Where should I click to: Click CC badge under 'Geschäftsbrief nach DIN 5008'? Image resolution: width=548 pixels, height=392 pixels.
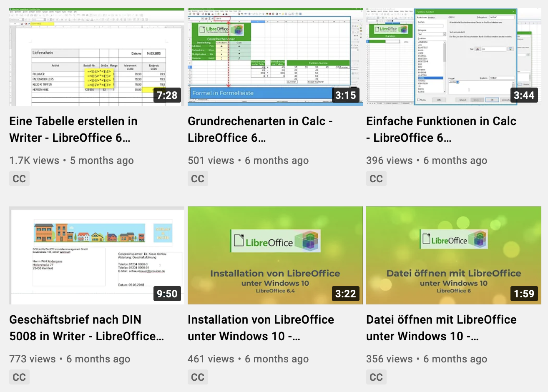(x=19, y=377)
